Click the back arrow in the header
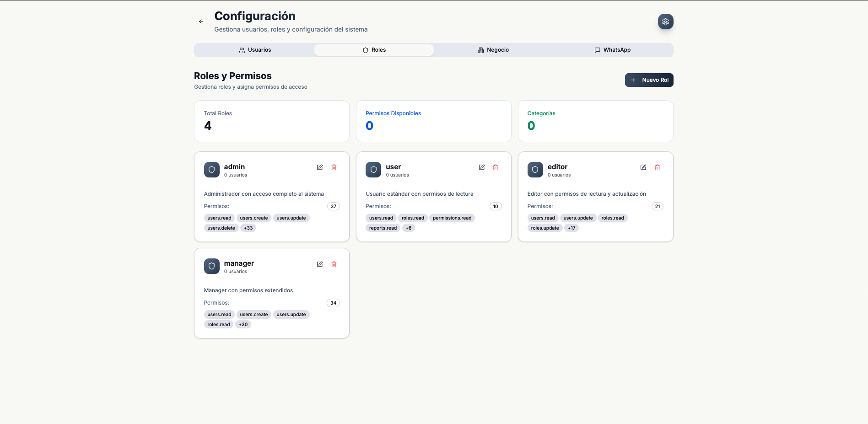868x424 pixels. click(x=201, y=21)
